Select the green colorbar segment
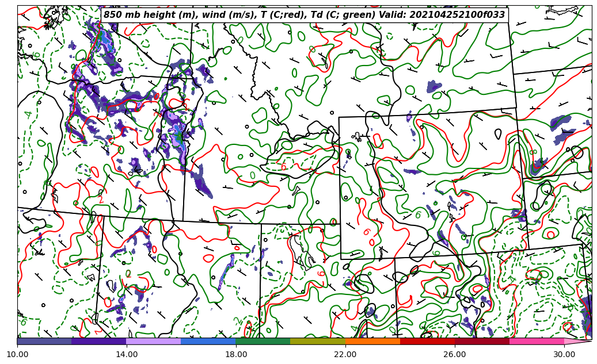The image size is (597, 364). click(263, 341)
